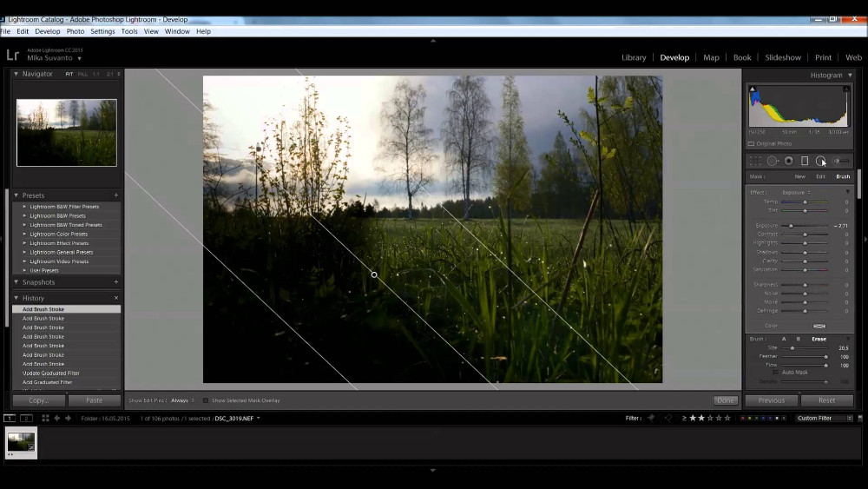Screen dimensions: 868x489
Task: Open the Develop menu in menu bar
Action: (x=48, y=31)
